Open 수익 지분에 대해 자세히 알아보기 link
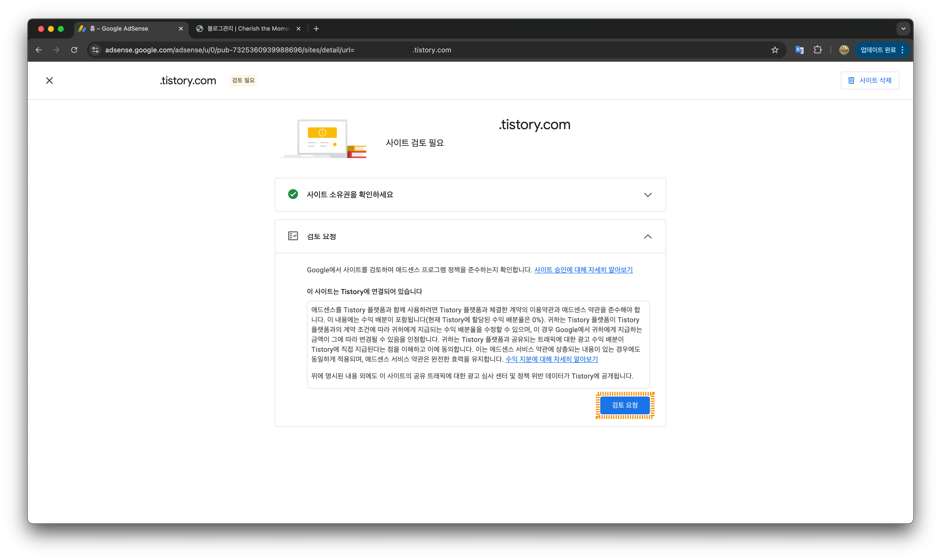Screen dimensions: 941x560 (552, 359)
